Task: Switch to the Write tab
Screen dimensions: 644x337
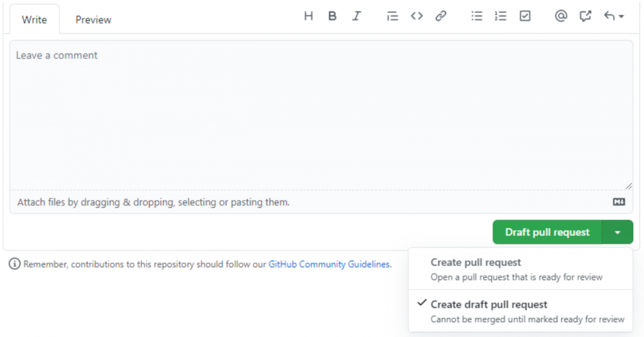Action: click(x=35, y=20)
